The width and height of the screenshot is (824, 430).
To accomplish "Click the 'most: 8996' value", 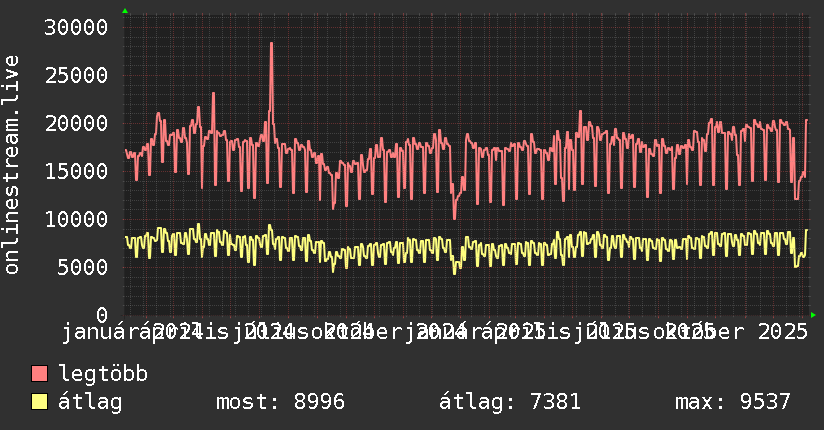I will click(x=281, y=402).
